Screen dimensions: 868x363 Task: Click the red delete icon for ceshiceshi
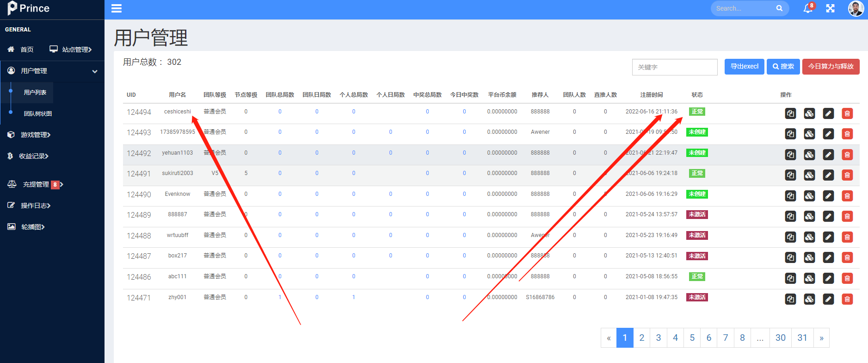(847, 113)
